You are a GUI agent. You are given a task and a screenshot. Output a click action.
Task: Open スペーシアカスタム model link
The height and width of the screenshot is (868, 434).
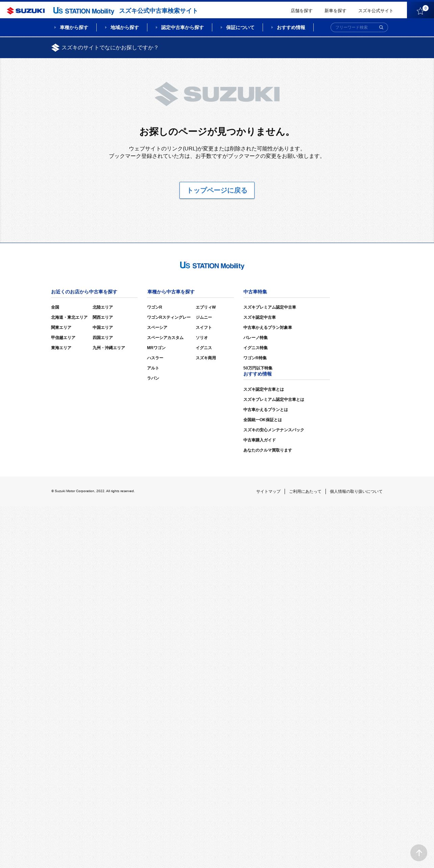click(x=165, y=338)
